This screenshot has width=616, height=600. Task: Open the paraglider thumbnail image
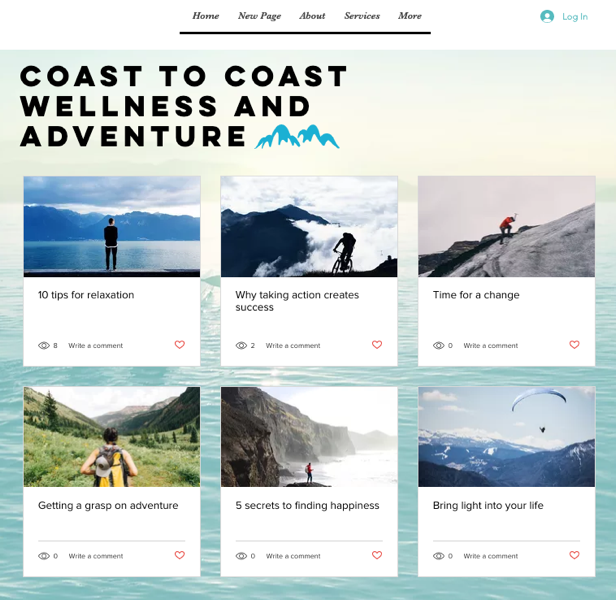click(x=506, y=437)
